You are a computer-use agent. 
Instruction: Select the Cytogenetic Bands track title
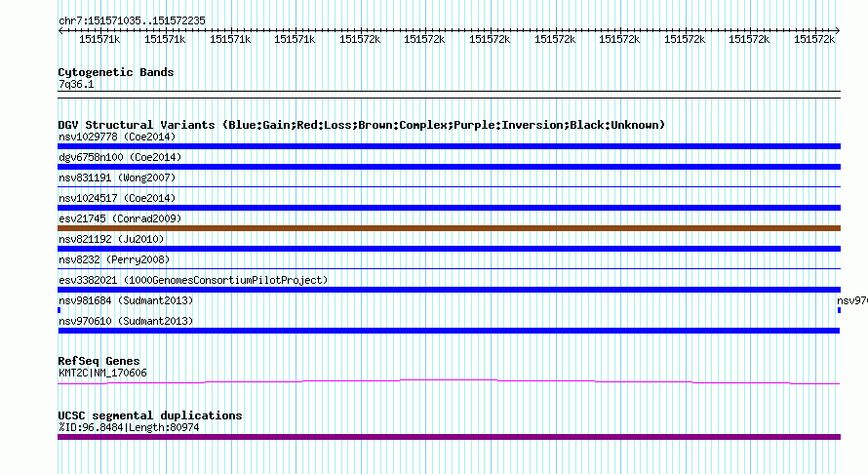116,72
